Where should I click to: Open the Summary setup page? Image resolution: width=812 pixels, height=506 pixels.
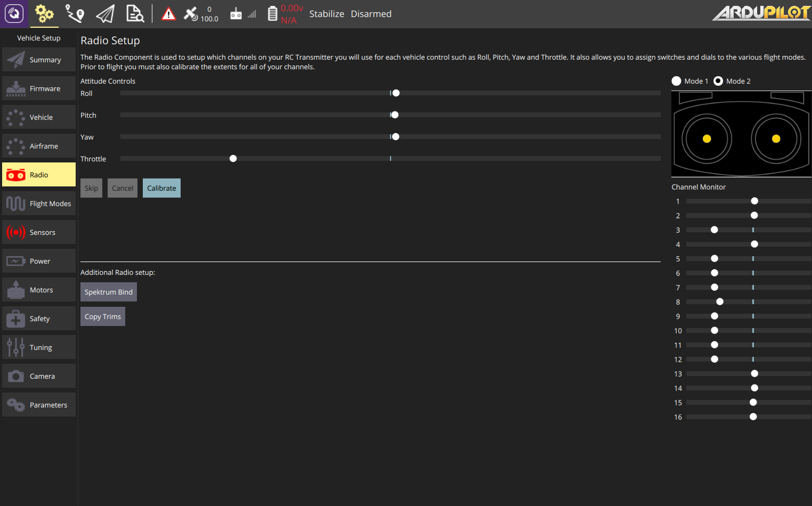39,60
